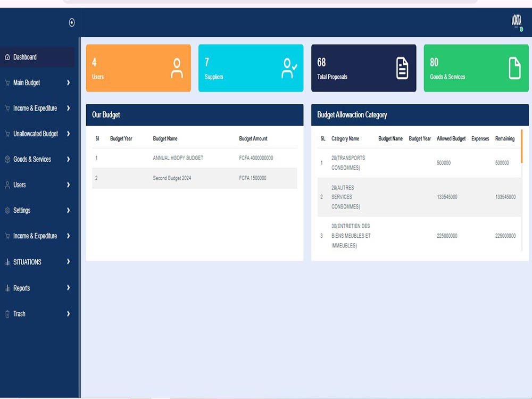Open the Dashboard menu item

coord(37,57)
